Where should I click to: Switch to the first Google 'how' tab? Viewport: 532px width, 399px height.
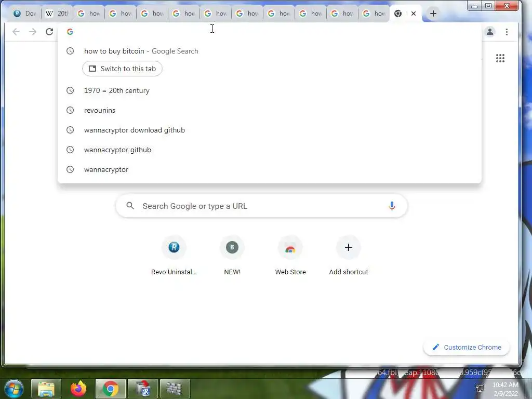[88, 14]
